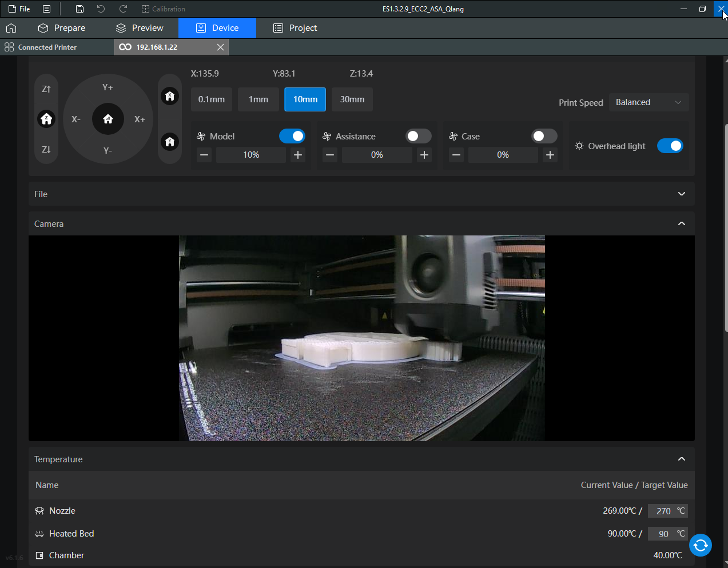Home the Z axis
The image size is (728, 568).
(46, 119)
